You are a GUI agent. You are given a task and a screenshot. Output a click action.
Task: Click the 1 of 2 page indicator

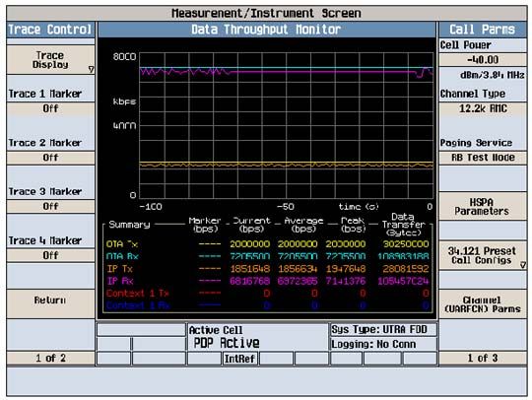pos(50,359)
